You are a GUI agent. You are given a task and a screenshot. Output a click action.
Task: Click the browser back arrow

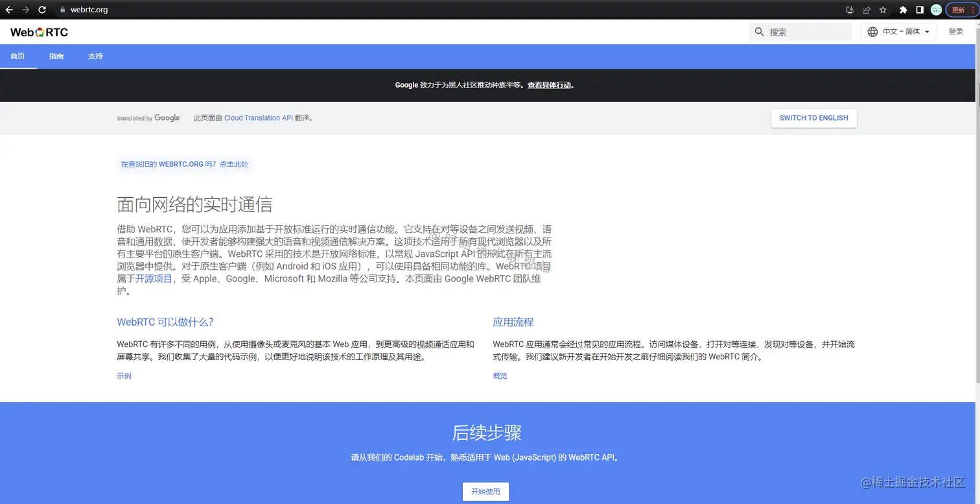(8, 10)
